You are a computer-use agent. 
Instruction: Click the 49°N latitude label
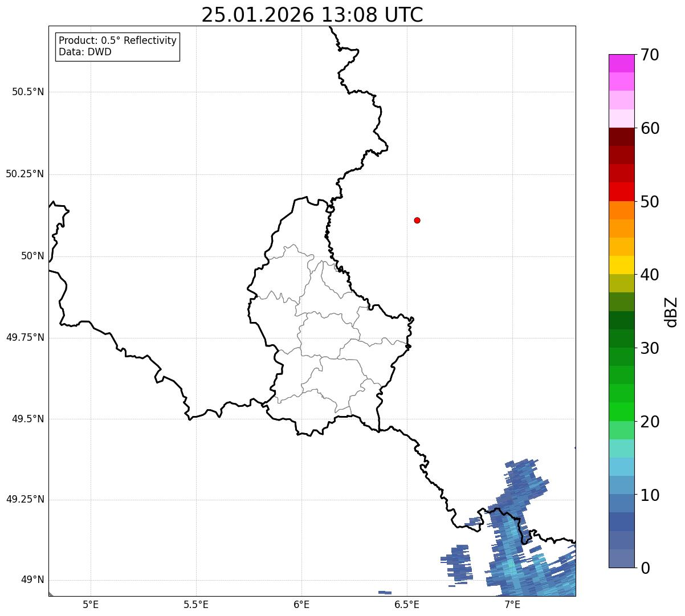32,580
